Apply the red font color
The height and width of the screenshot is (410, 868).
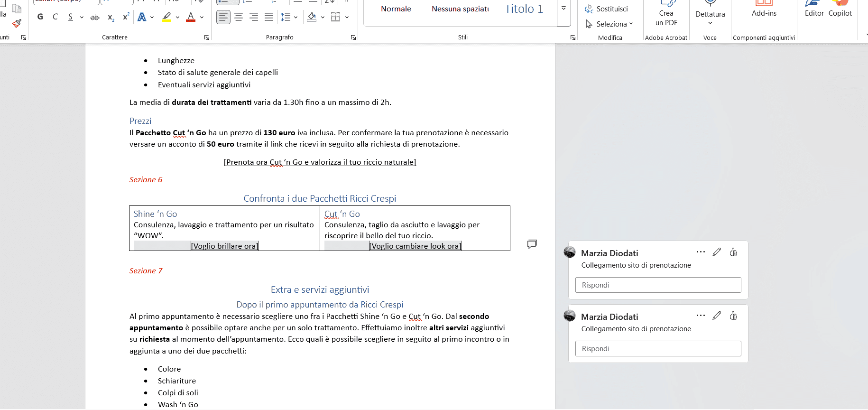point(191,17)
